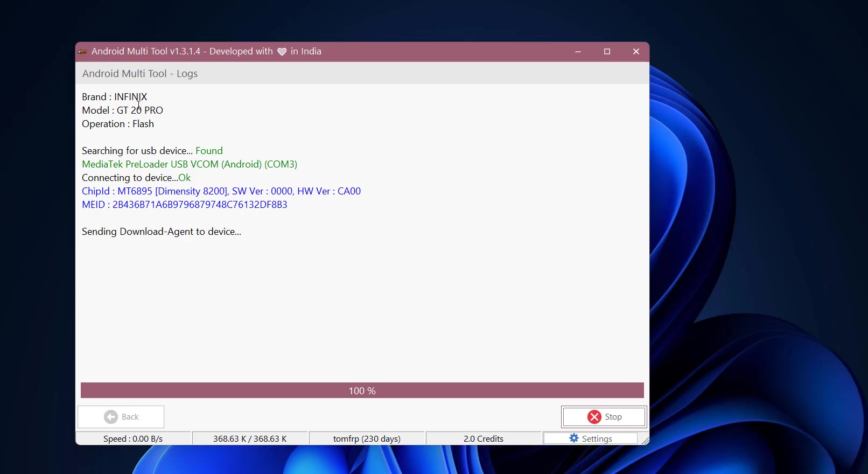
Task: Go back with the Back button
Action: click(x=121, y=417)
